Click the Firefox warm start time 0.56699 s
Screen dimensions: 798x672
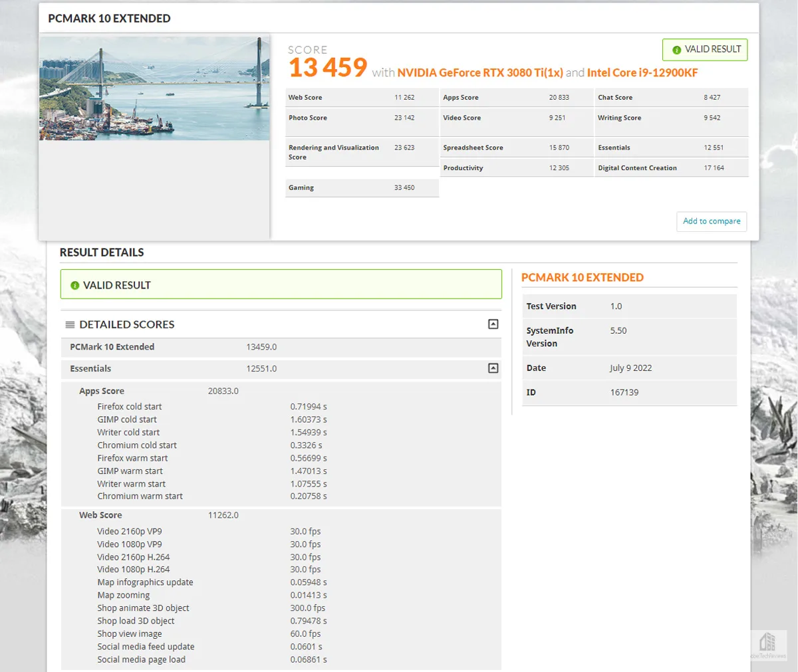[x=309, y=459]
